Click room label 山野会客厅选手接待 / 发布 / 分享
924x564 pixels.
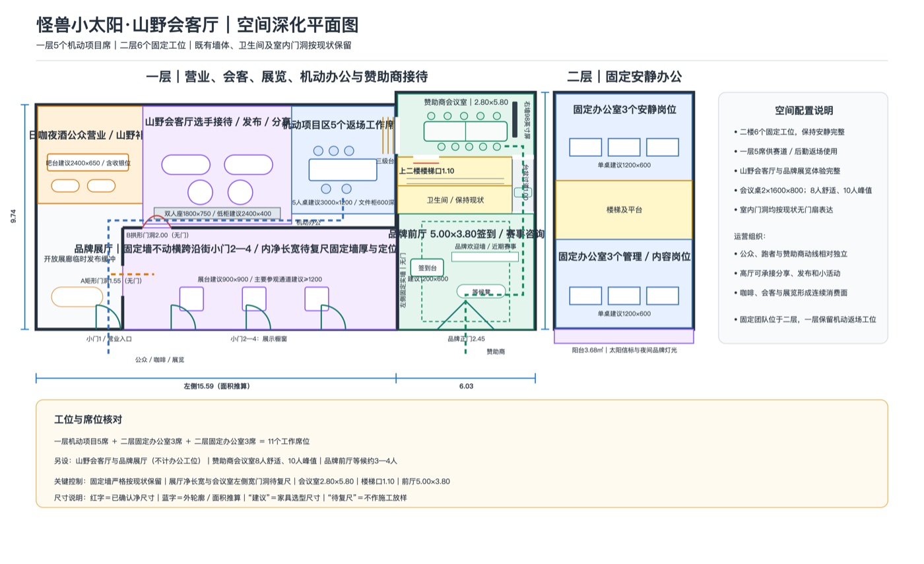(x=218, y=122)
